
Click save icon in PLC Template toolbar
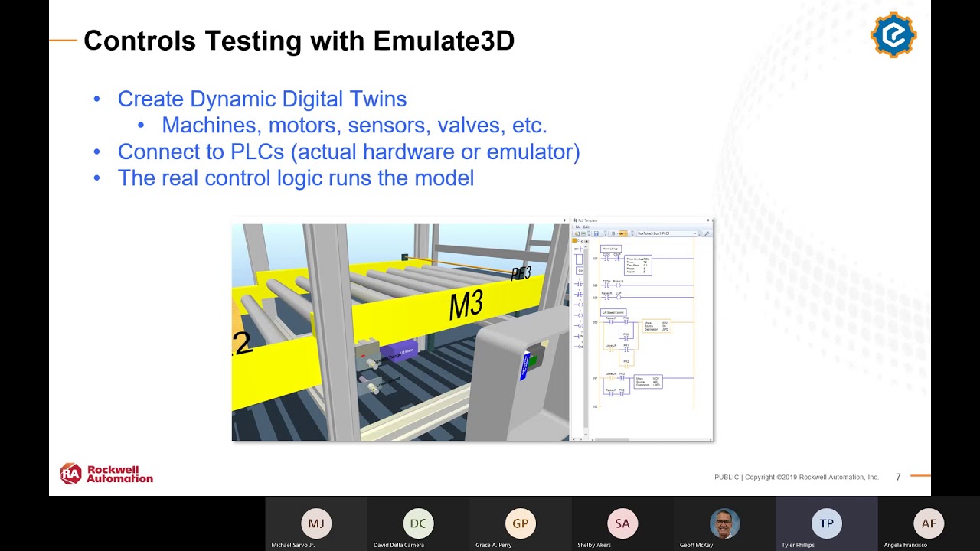(x=596, y=233)
